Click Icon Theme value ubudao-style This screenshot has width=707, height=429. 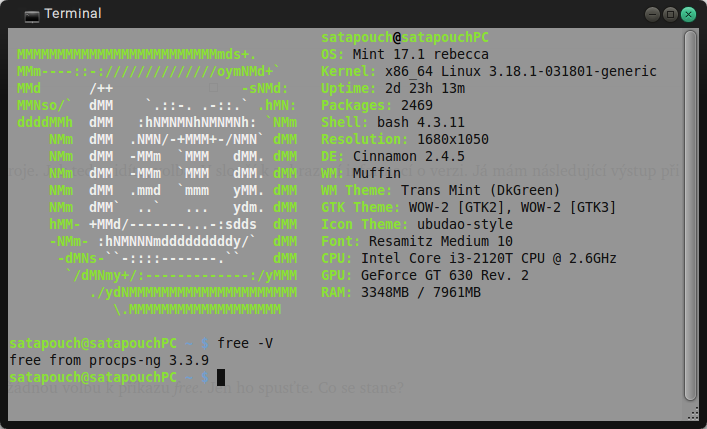click(465, 224)
